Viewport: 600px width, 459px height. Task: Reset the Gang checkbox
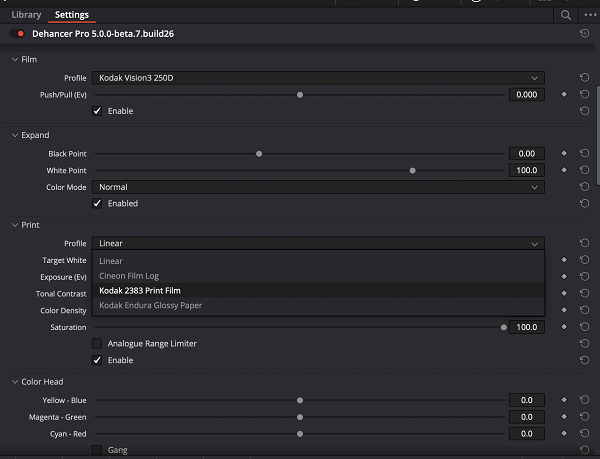[x=584, y=450]
